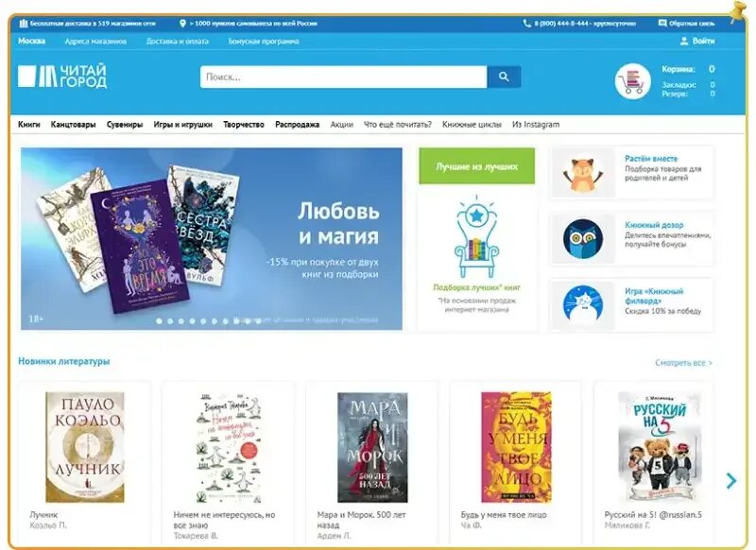
Task: Click the fox icon for Растём вместе
Action: (x=583, y=173)
